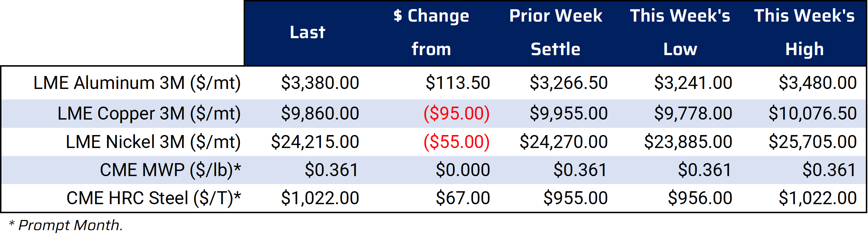Select This Week's High header
868x242 pixels.
click(805, 32)
